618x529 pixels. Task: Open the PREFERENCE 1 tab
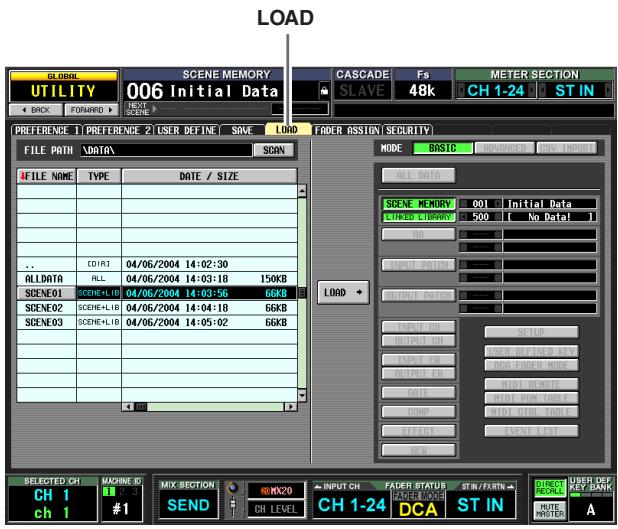click(x=47, y=130)
